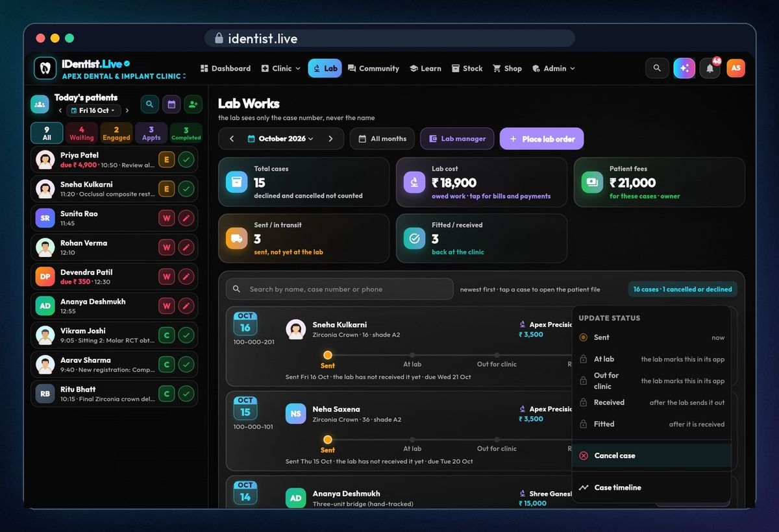This screenshot has height=532, width=779.
Task: Select the 4 Waiting filter tab
Action: [x=82, y=133]
